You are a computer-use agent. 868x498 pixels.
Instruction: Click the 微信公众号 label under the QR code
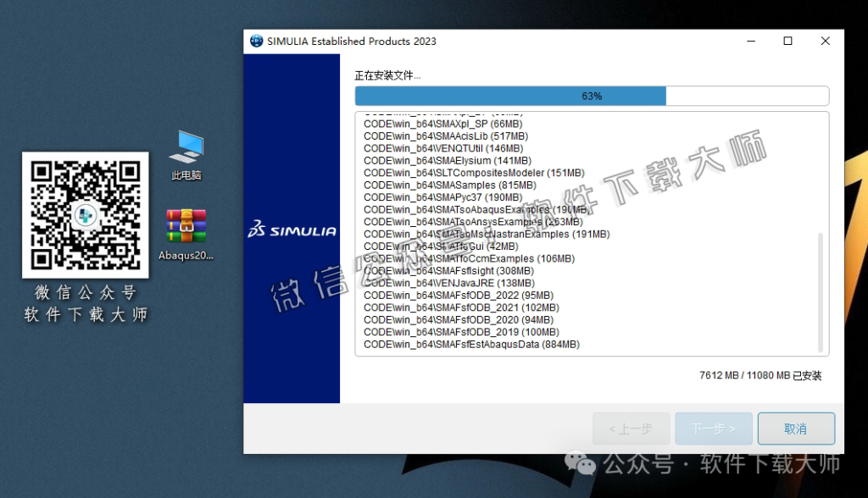(84, 292)
